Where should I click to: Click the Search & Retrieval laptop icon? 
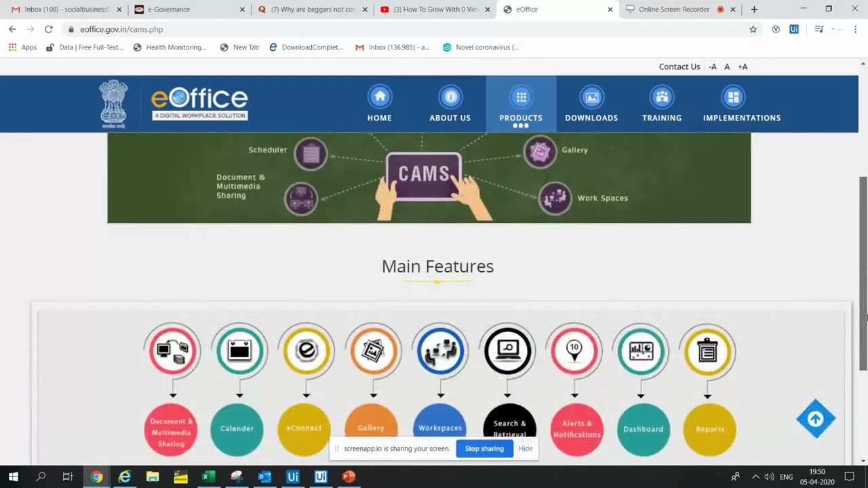508,350
